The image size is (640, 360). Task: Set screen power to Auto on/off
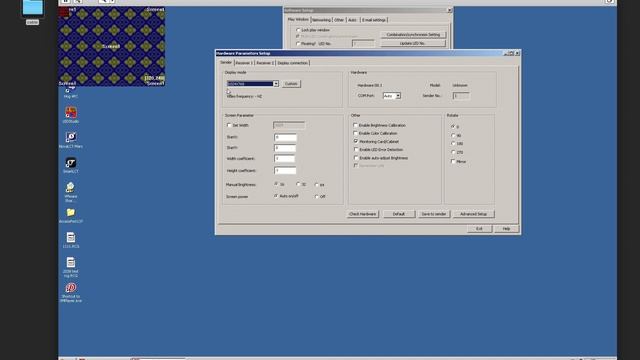(x=276, y=196)
